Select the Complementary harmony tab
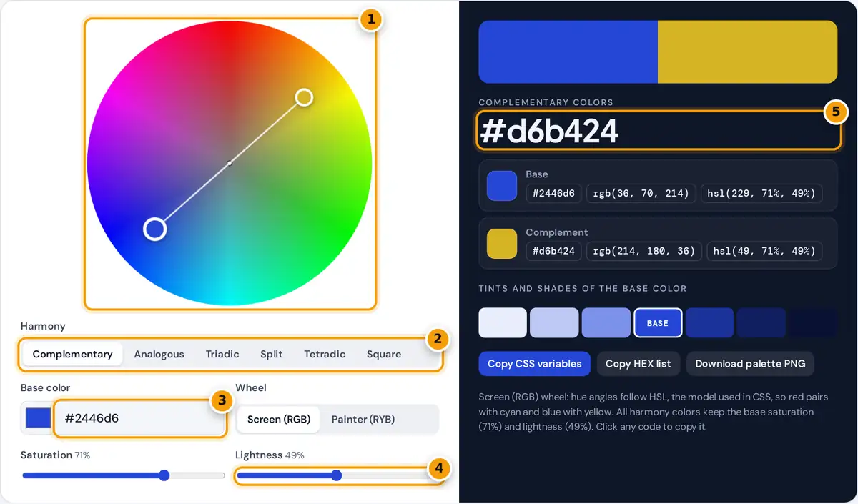The image size is (858, 504). pyautogui.click(x=72, y=354)
